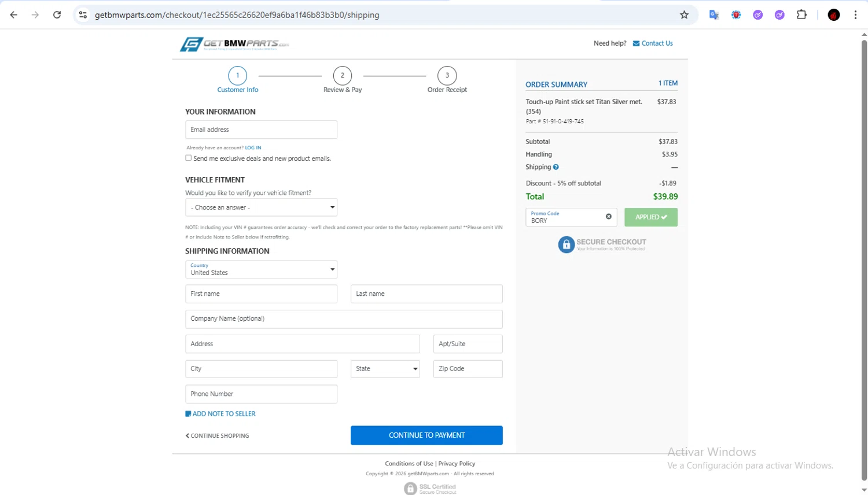Screen dimensions: 868x495
Task: Click the First name field
Action: pyautogui.click(x=261, y=294)
